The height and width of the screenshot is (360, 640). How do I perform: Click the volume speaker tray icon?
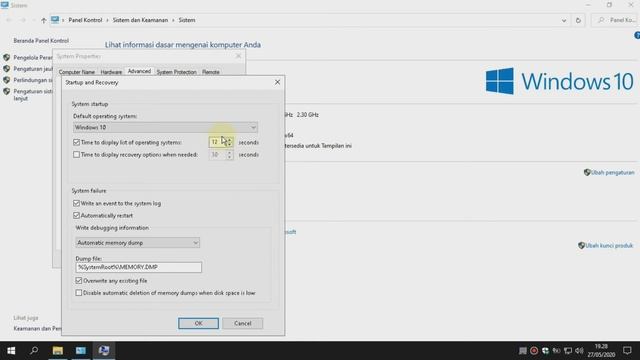click(x=579, y=351)
